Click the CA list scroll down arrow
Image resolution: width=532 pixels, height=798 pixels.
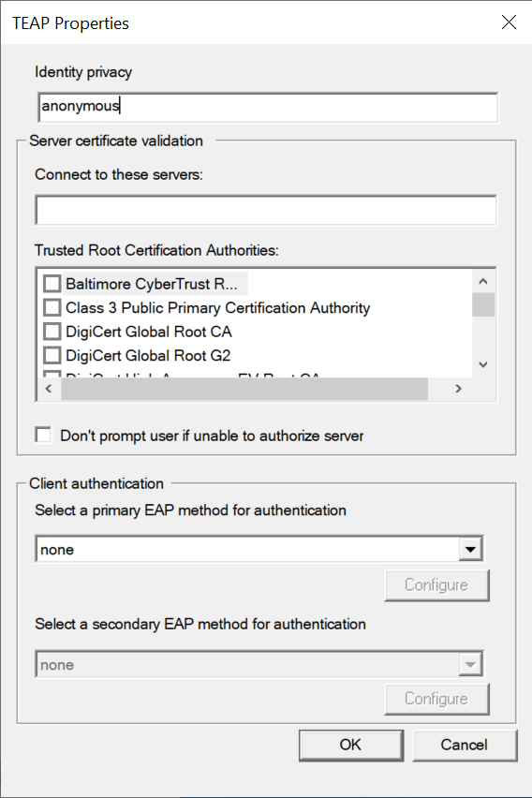click(483, 364)
